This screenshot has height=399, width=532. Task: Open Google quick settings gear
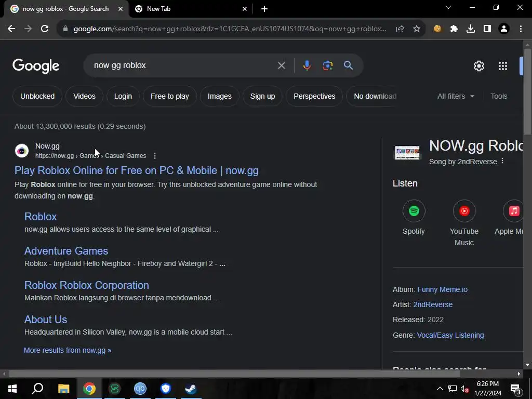tap(478, 66)
